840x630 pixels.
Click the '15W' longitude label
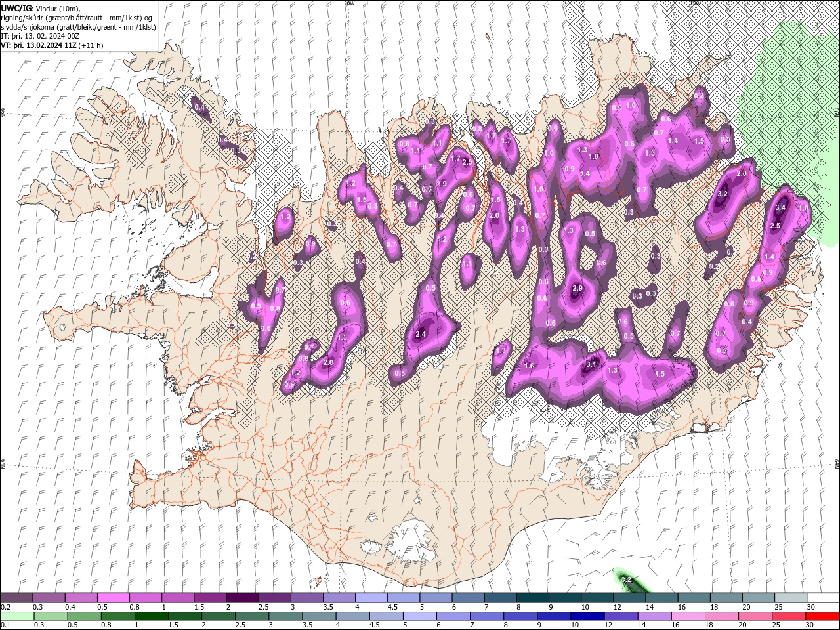point(695,3)
